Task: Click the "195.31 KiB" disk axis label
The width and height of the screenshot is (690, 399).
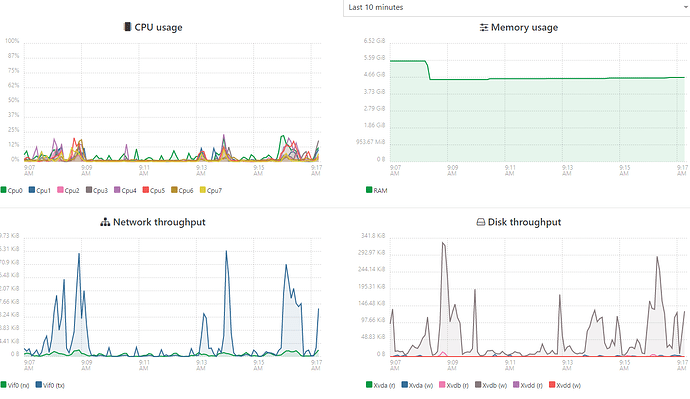Action: (x=372, y=286)
